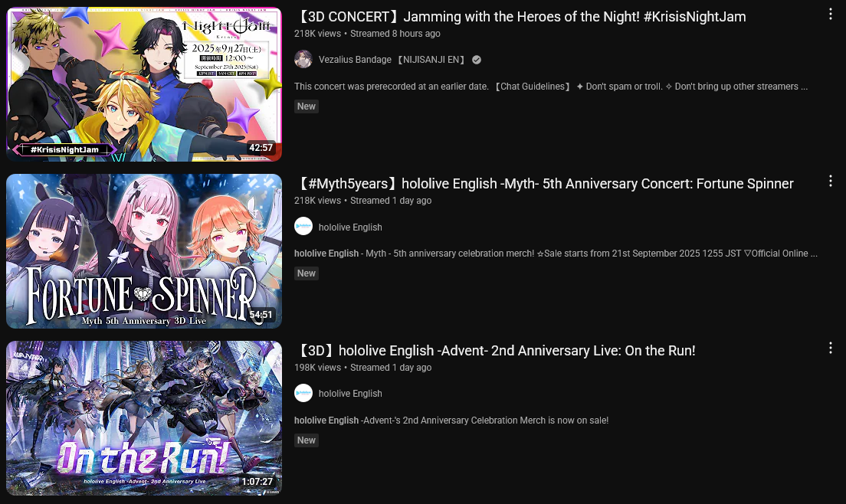The height and width of the screenshot is (504, 846).
Task: Click the New badge under Krisis concert
Action: (x=307, y=106)
